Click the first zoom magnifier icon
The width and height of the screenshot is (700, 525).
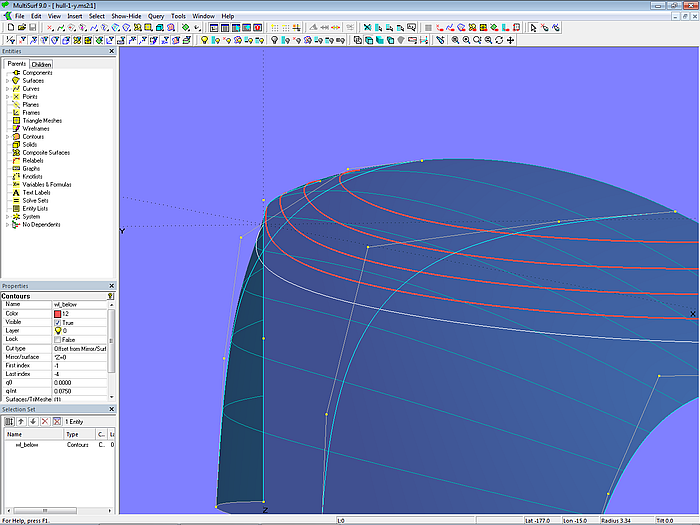pyautogui.click(x=455, y=40)
